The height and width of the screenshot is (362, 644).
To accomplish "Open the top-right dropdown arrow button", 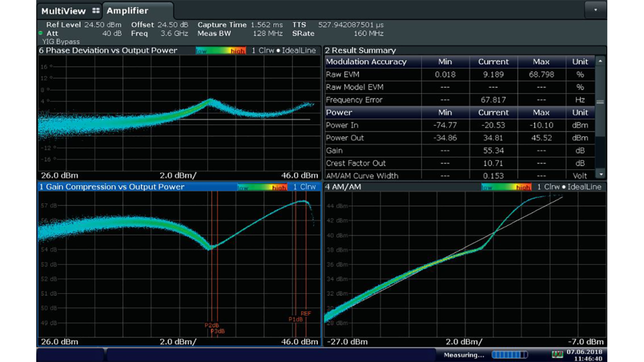I will click(x=596, y=10).
